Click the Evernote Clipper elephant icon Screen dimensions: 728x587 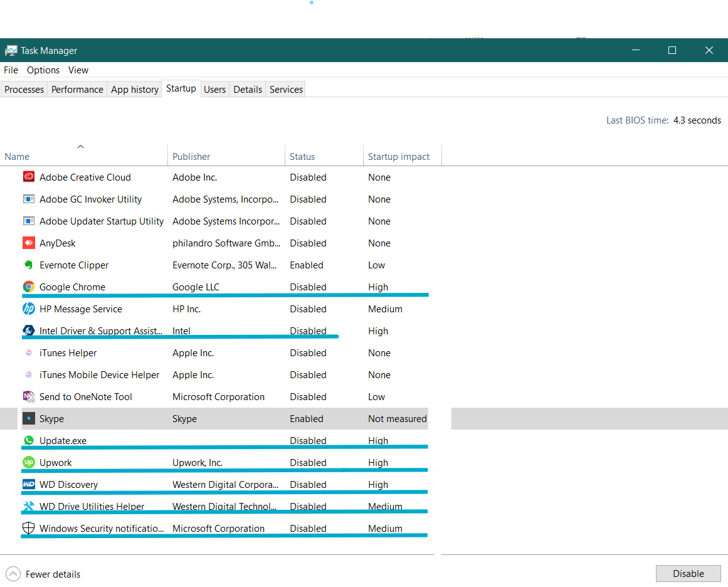(28, 265)
